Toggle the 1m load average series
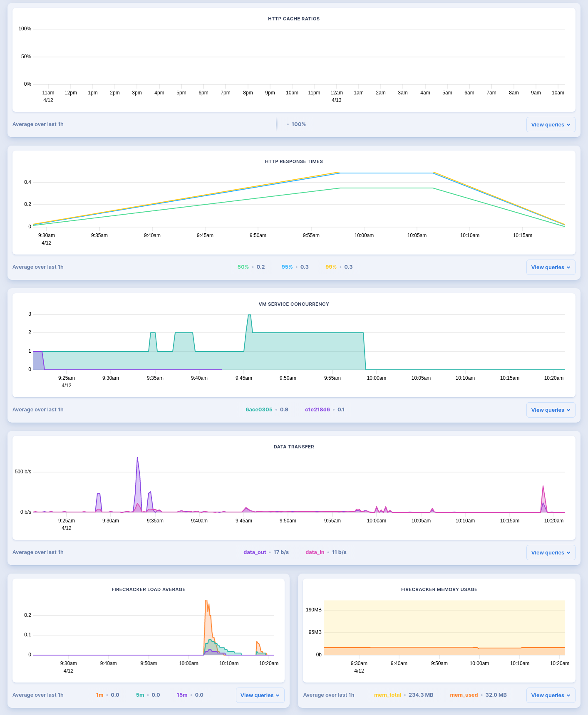The width and height of the screenshot is (588, 715). tap(99, 695)
